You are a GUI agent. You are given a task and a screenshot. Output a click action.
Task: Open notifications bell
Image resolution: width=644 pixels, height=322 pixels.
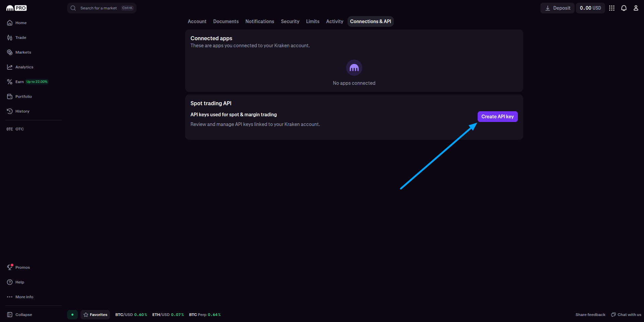[624, 8]
